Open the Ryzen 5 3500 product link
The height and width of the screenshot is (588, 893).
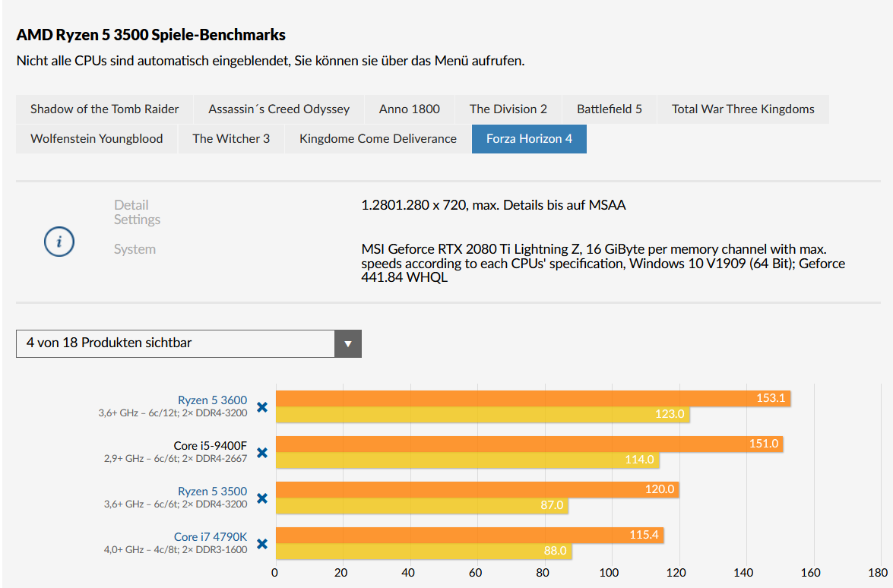212,492
